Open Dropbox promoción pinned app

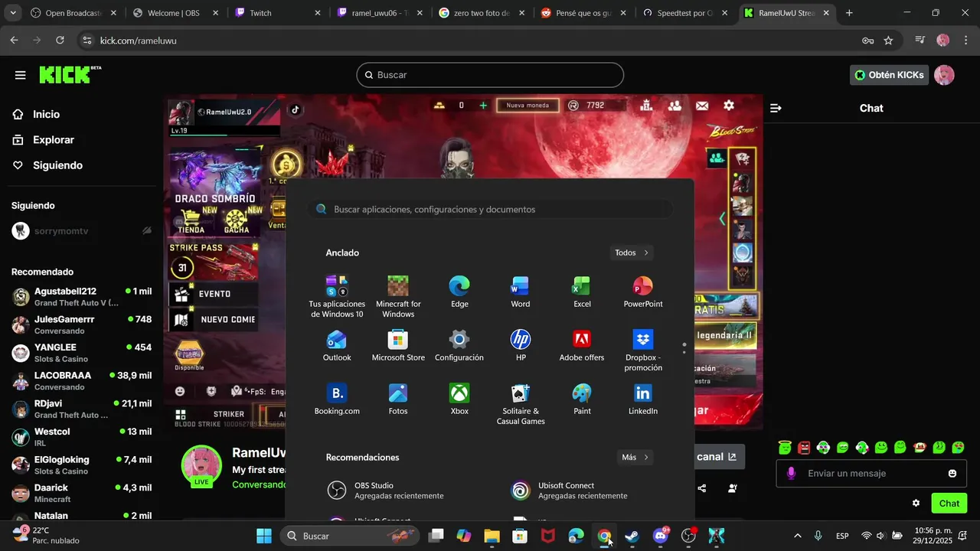[643, 350]
